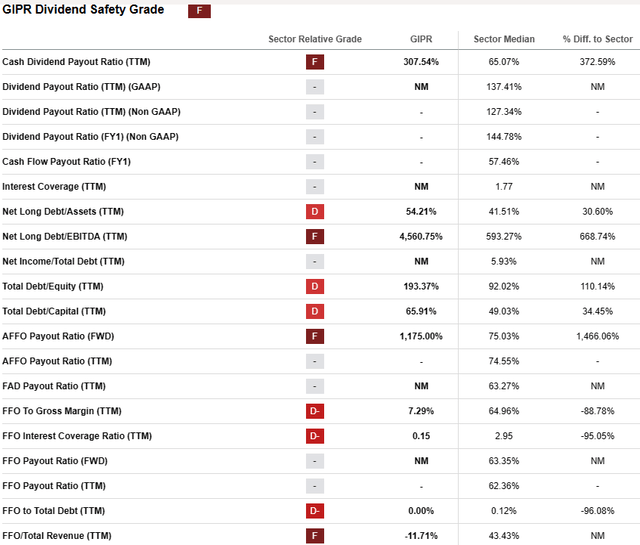
Task: Click gray dash badge for Net Income/Total Debt
Action: click(x=315, y=261)
